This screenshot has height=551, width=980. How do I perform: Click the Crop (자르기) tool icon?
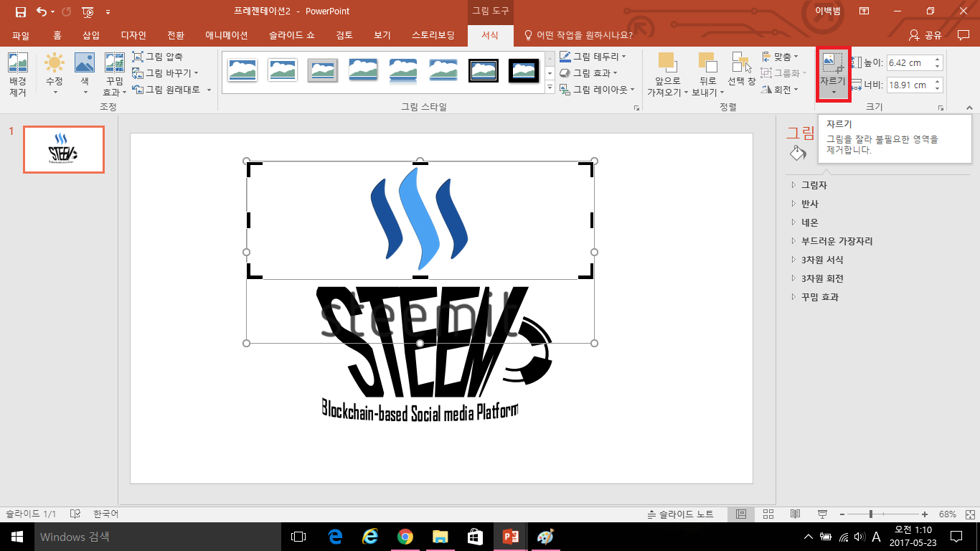point(833,65)
